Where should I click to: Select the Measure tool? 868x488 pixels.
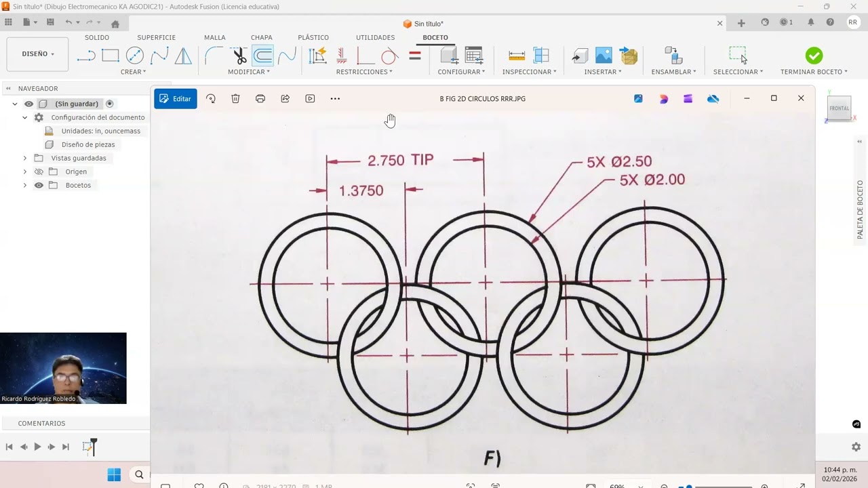pyautogui.click(x=517, y=56)
